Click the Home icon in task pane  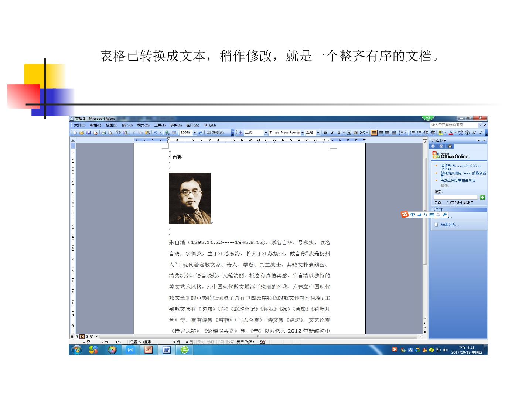[x=450, y=146]
